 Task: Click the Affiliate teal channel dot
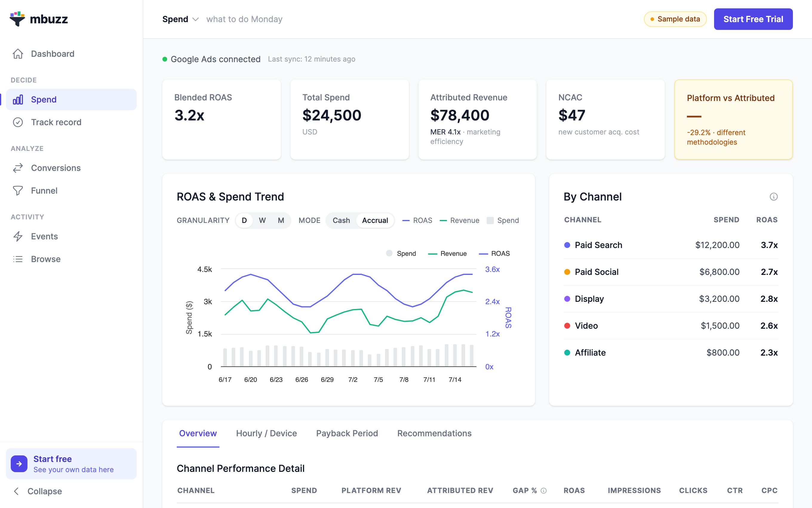567,352
